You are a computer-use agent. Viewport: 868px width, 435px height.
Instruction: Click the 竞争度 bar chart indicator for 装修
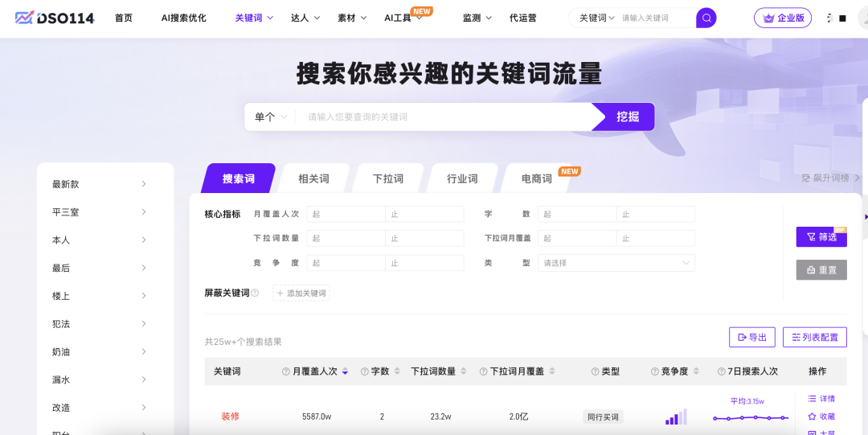click(675, 417)
